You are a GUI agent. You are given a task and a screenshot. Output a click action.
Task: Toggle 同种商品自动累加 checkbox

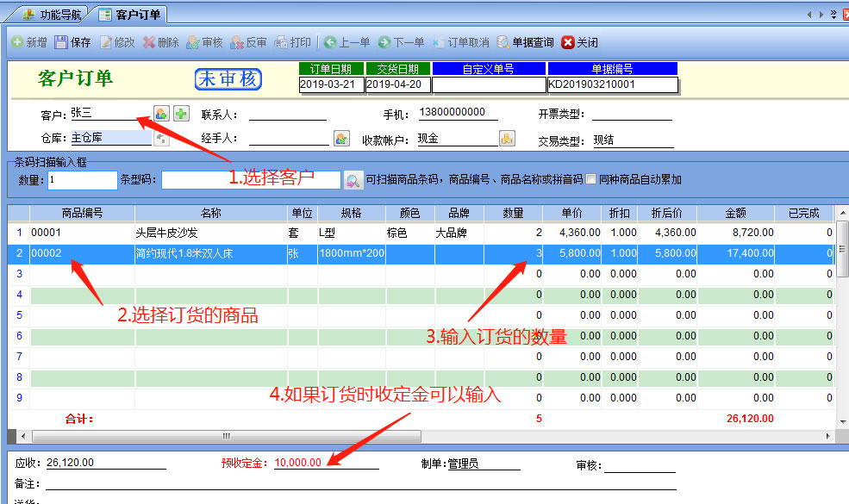pyautogui.click(x=590, y=179)
